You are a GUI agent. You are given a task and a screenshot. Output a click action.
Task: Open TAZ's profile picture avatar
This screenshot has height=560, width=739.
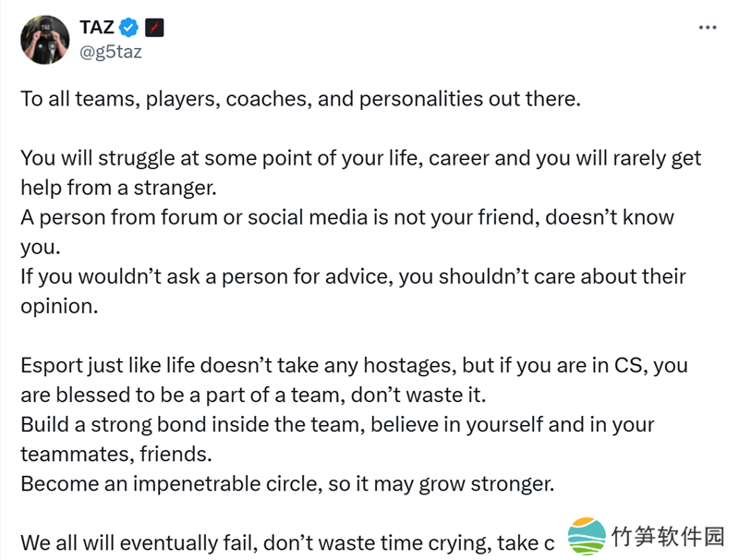click(45, 40)
